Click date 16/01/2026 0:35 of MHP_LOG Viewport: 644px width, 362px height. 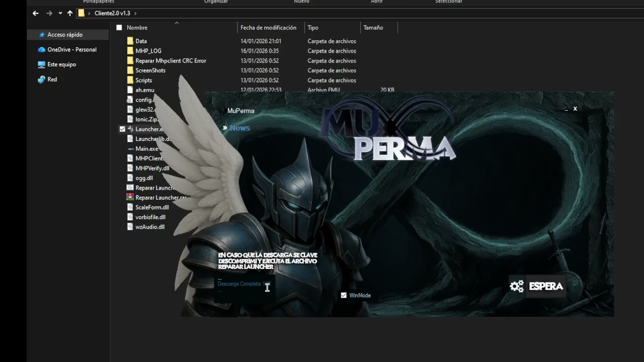pyautogui.click(x=260, y=51)
